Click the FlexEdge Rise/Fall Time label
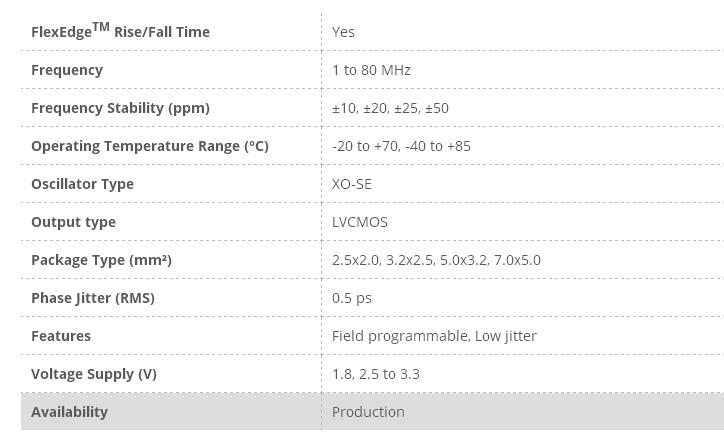The height and width of the screenshot is (438, 724). [120, 31]
